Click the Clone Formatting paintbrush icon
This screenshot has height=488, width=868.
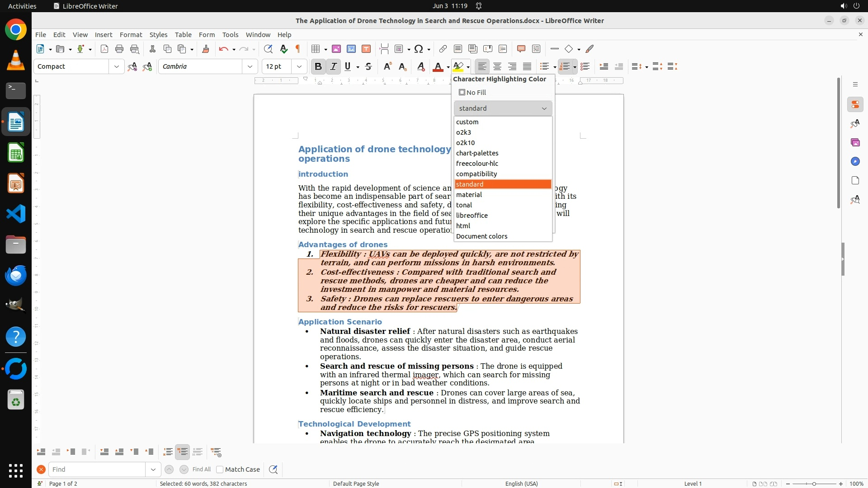point(206,49)
